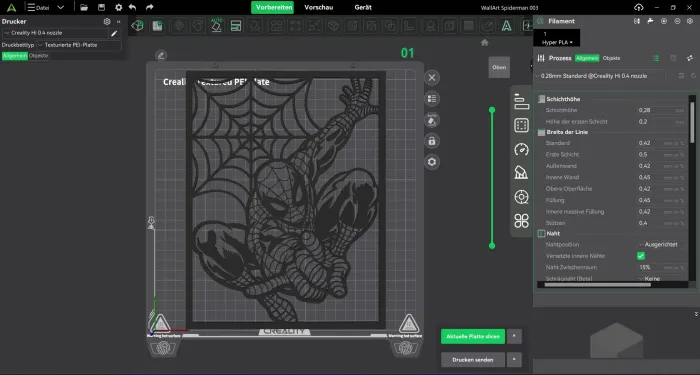700x375 pixels.
Task: Switch to the Vorschau tab
Action: pos(319,7)
